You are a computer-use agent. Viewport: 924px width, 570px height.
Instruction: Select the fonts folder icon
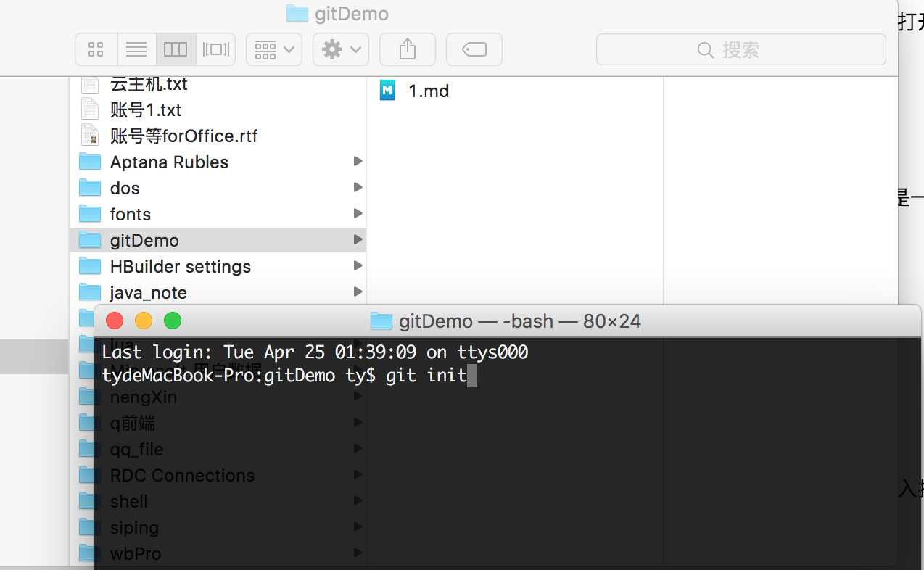click(x=90, y=214)
